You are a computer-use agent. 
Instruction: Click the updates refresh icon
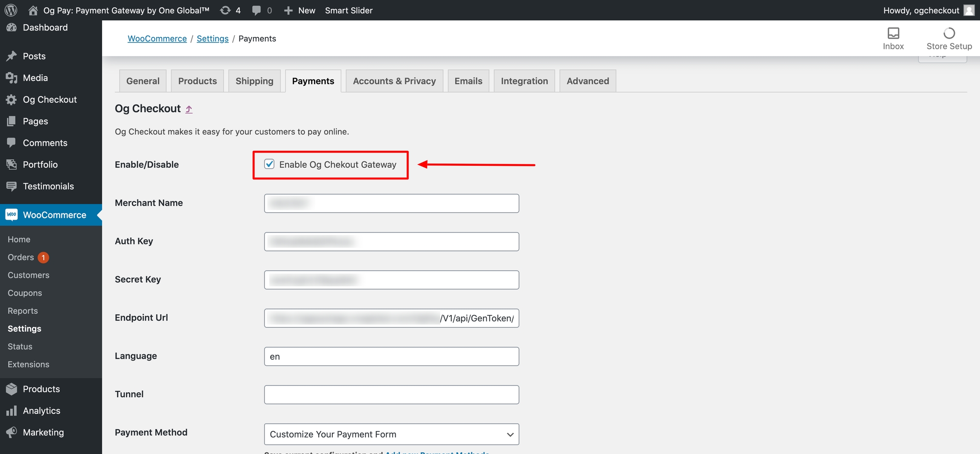click(x=225, y=10)
